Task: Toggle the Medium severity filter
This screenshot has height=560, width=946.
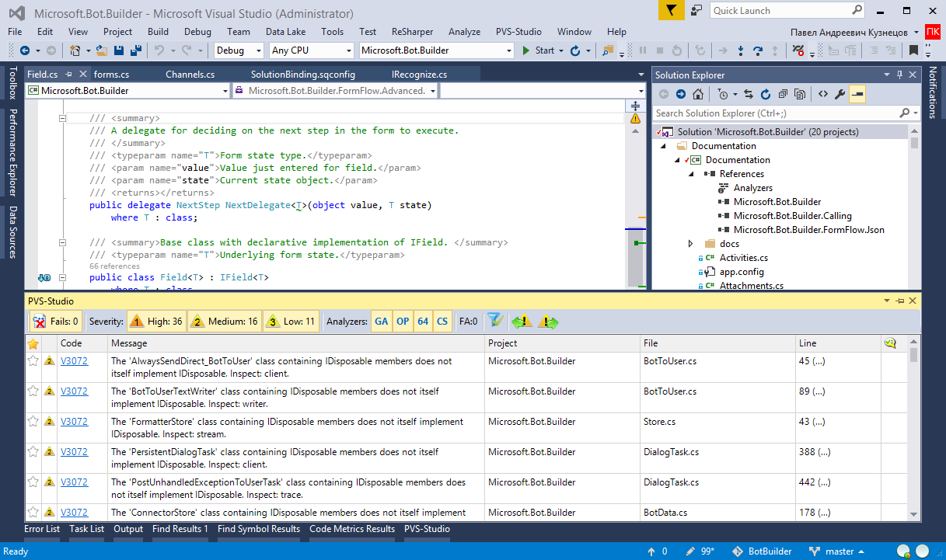Action: 225,321
